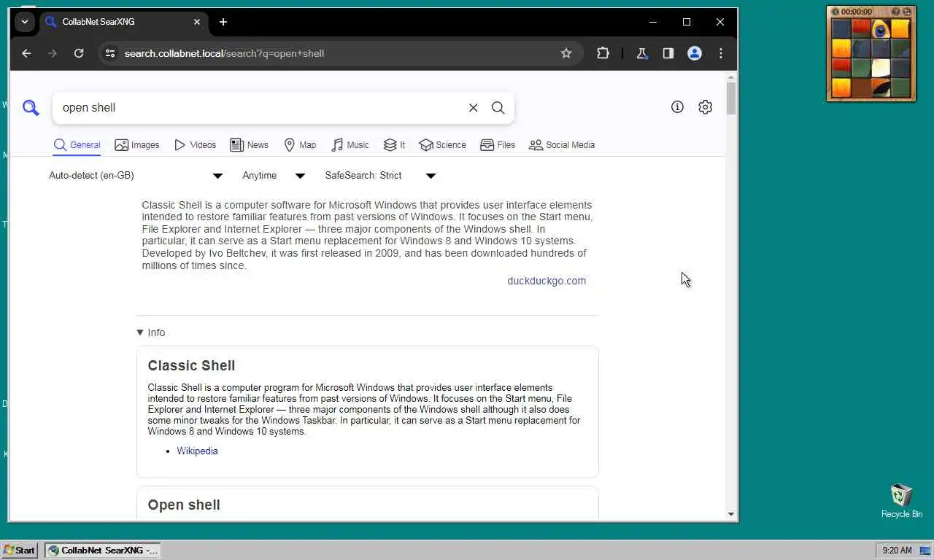The height and width of the screenshot is (560, 934).
Task: Switch to the Images search tab
Action: tap(137, 145)
